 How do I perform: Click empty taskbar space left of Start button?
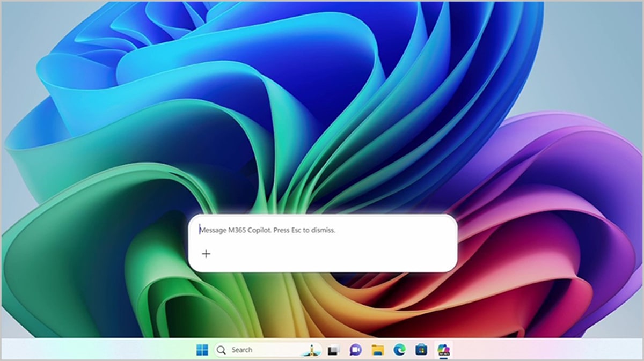(107, 350)
